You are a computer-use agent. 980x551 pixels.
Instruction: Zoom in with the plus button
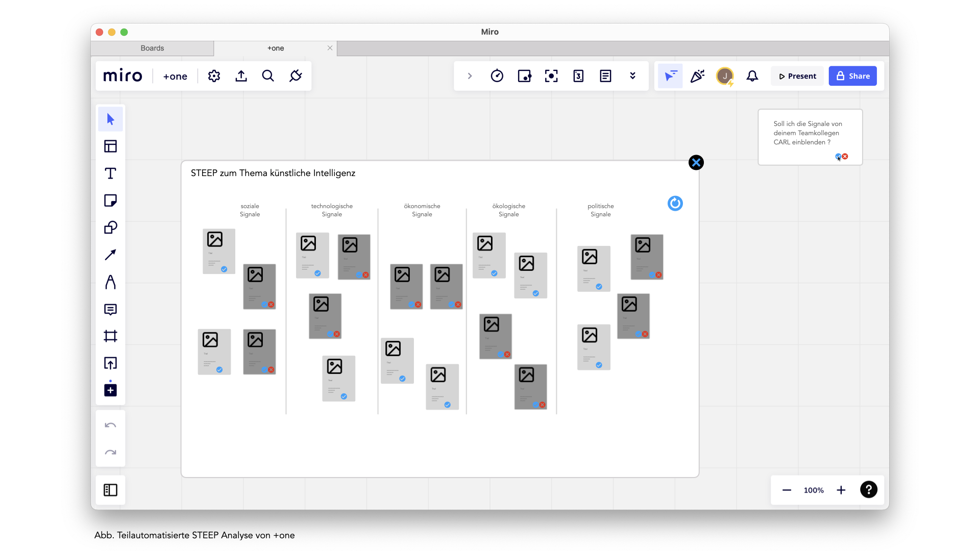[x=841, y=490]
